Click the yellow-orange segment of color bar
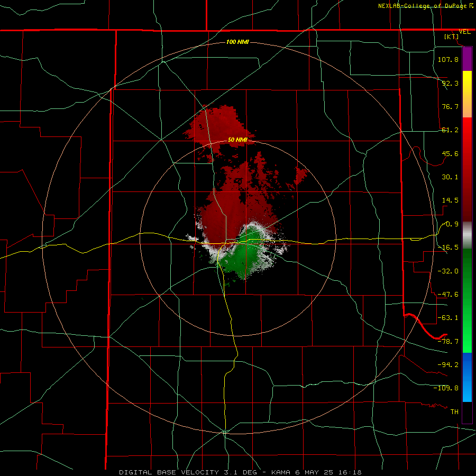 [x=467, y=94]
